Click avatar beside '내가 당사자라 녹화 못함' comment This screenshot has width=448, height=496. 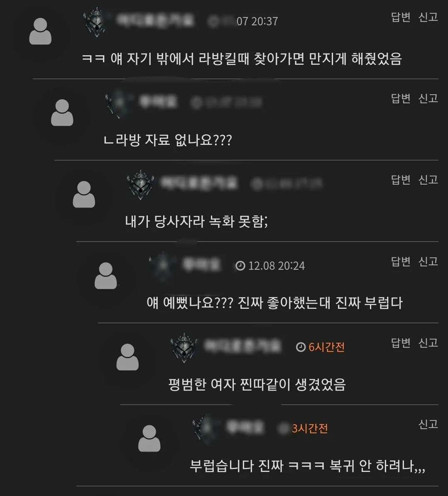84,194
